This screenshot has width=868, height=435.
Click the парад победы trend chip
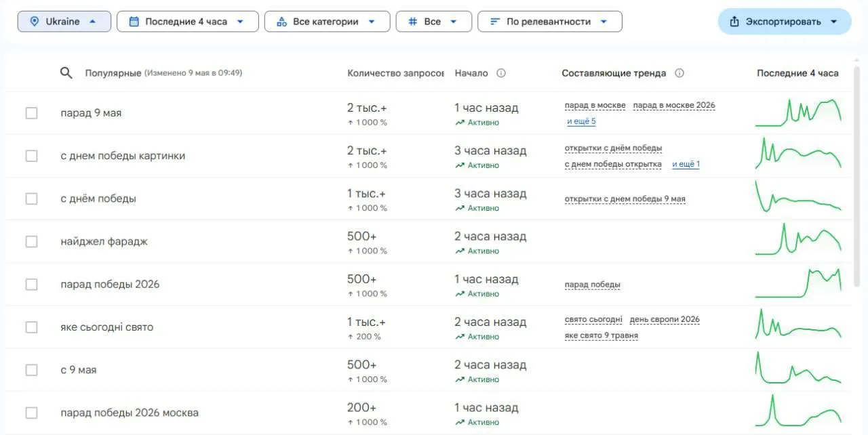click(x=592, y=285)
